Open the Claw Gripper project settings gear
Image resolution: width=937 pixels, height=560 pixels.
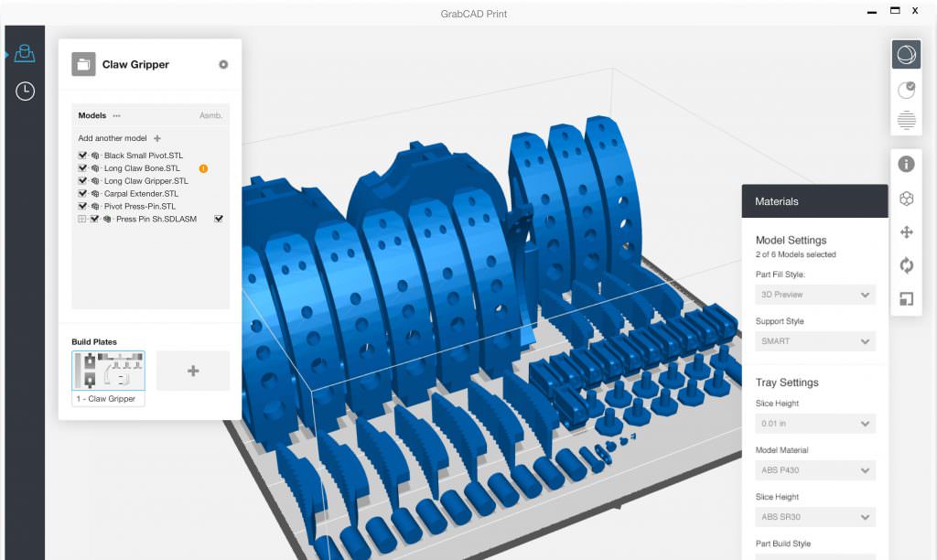coord(223,65)
